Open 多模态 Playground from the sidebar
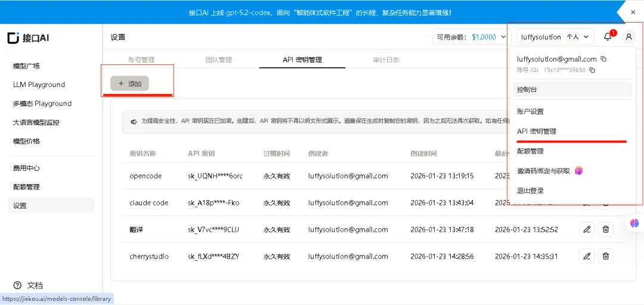This screenshot has height=305, width=644. [x=42, y=104]
